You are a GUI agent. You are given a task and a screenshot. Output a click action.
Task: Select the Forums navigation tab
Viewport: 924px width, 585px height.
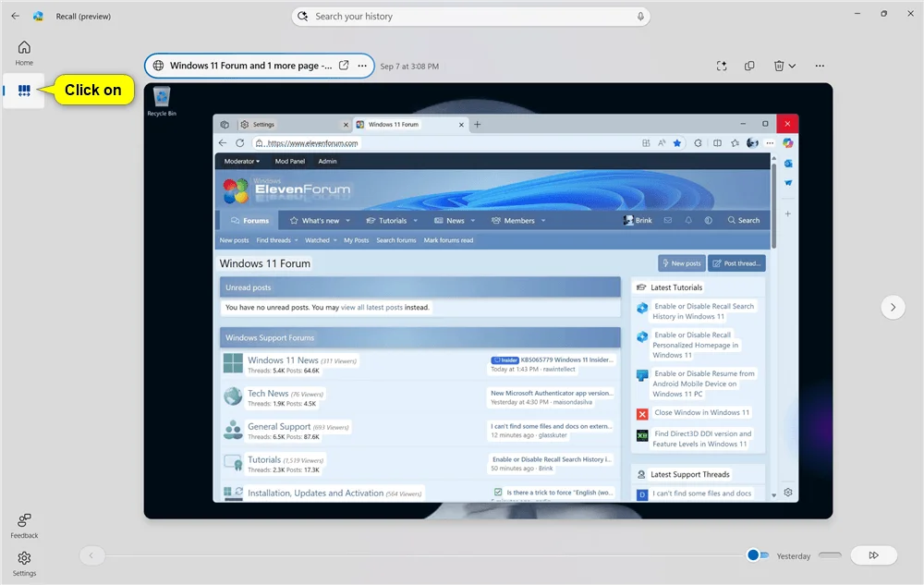point(249,220)
